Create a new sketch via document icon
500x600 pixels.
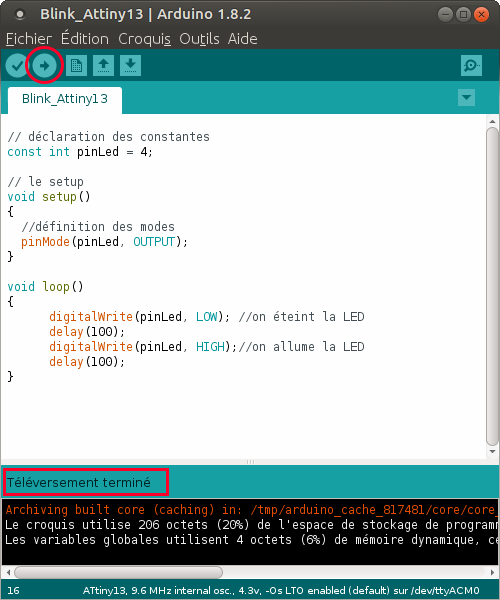point(77,66)
